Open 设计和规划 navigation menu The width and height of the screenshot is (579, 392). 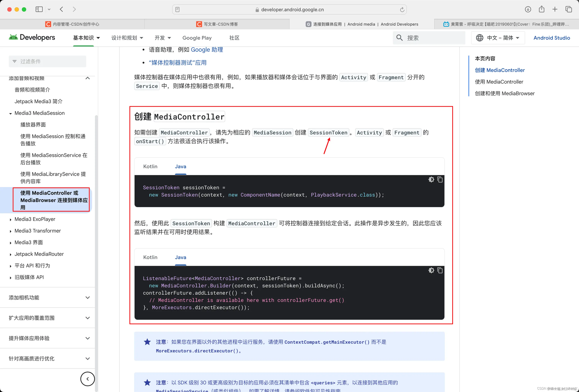[127, 38]
